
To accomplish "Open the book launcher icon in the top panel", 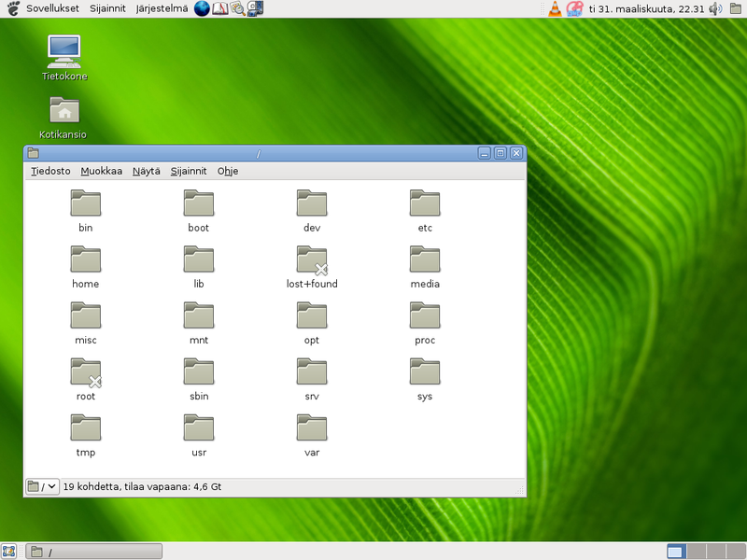I will [x=219, y=8].
